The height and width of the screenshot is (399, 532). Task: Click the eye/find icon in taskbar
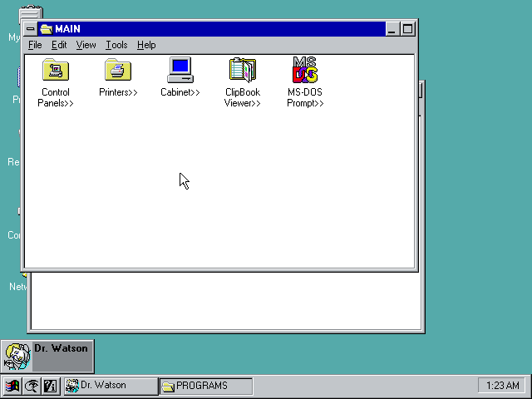pyautogui.click(x=32, y=386)
